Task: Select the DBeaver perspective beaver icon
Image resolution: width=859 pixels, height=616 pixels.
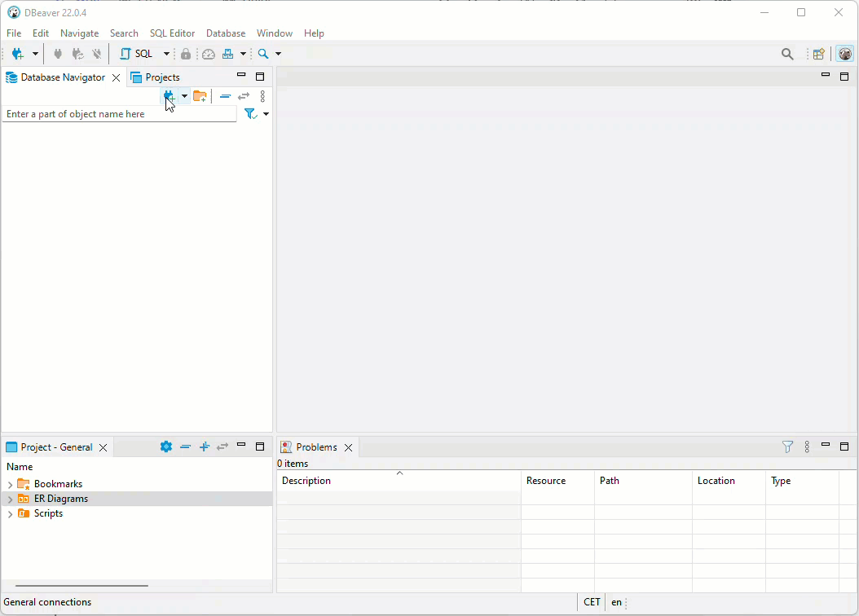Action: pyautogui.click(x=845, y=54)
